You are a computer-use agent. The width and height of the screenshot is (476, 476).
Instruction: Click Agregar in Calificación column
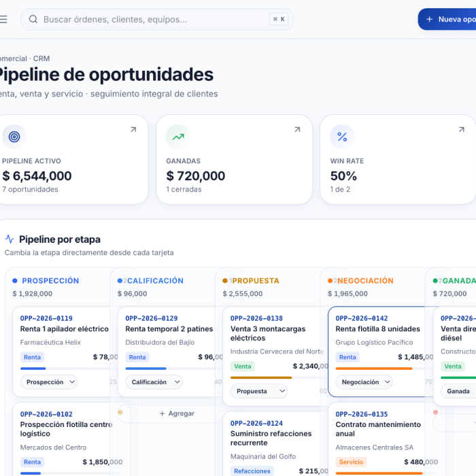177,413
